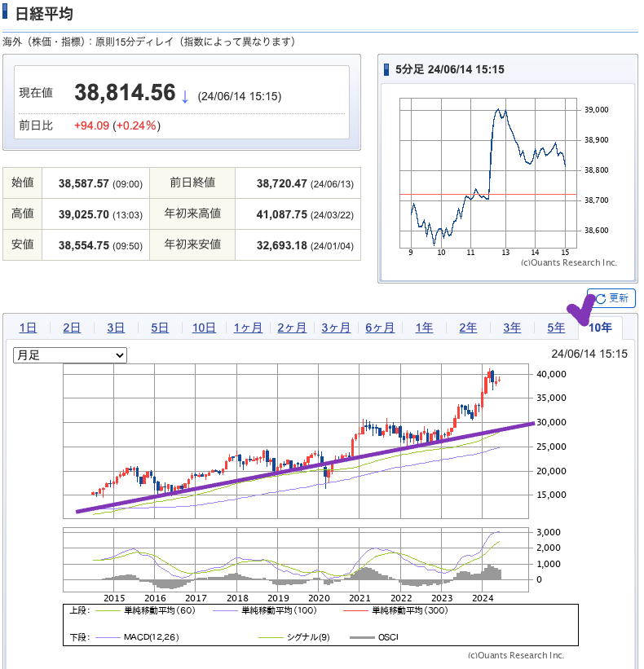This screenshot has width=644, height=669.
Task: Click the 単純移動平均(100) legend entry
Action: (x=265, y=610)
